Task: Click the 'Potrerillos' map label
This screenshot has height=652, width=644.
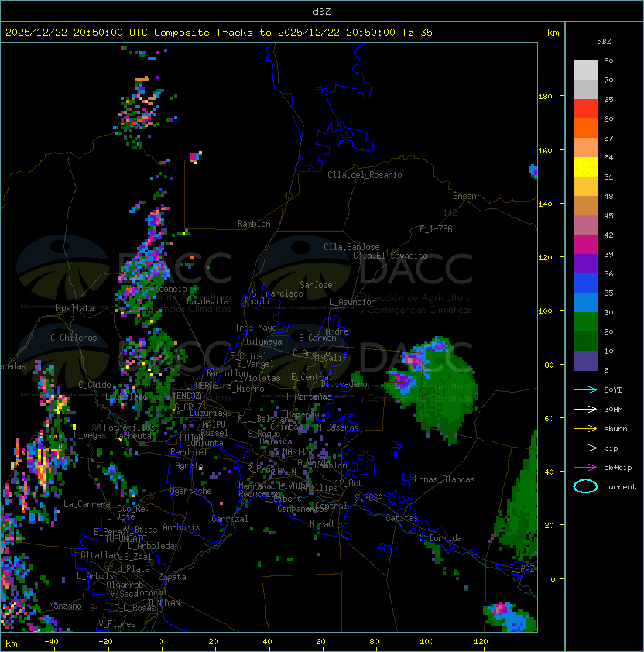Action: pyautogui.click(x=129, y=427)
